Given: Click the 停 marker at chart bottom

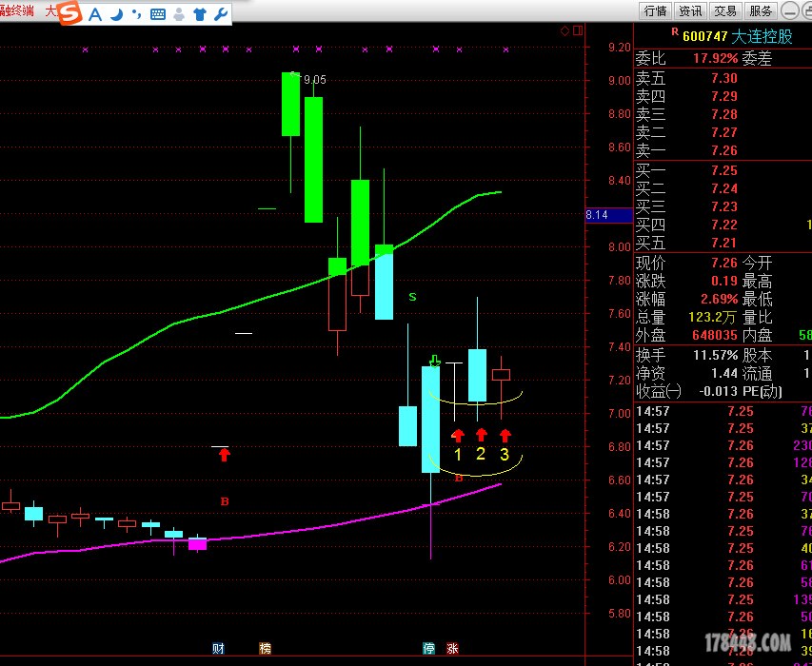Looking at the screenshot, I should [x=429, y=649].
